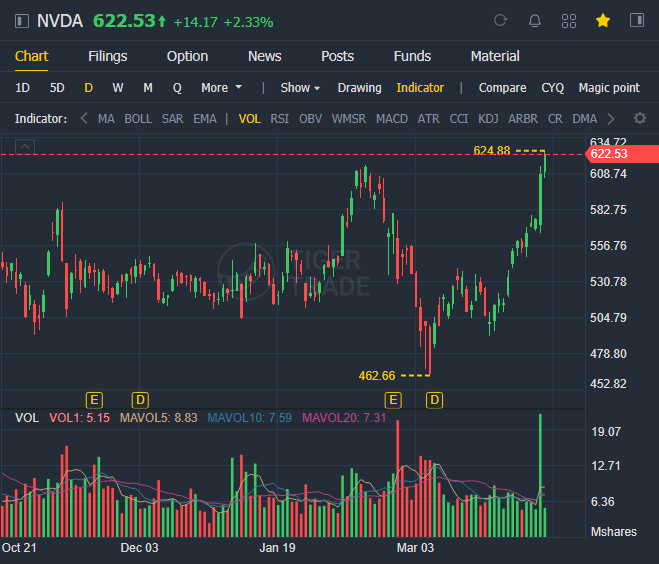The height and width of the screenshot is (564, 659).
Task: Click the Mar 03 date axis label
Action: (x=415, y=548)
